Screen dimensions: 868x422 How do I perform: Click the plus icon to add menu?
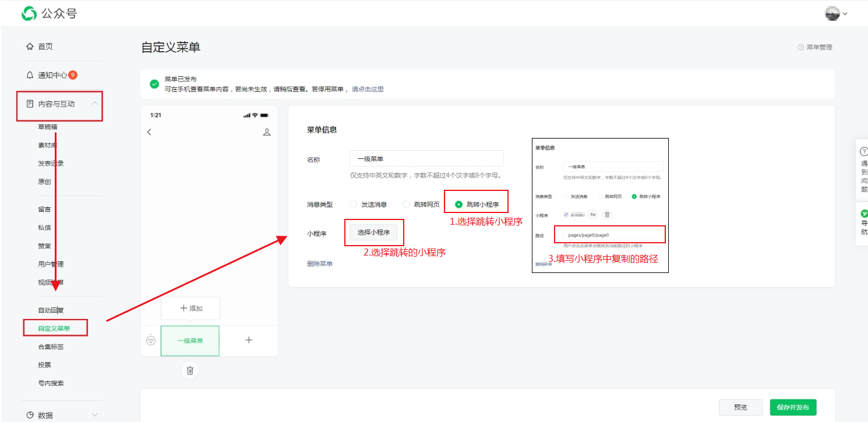(249, 340)
